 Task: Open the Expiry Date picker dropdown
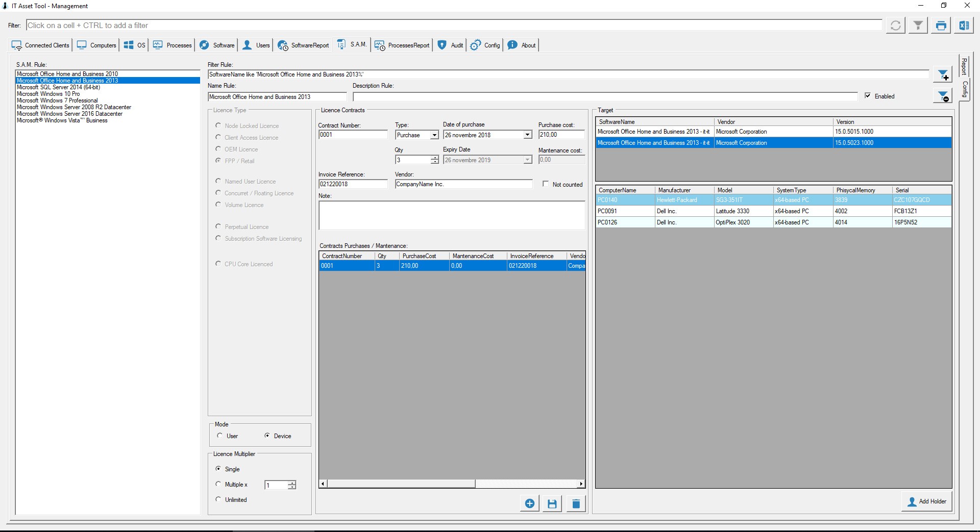tap(527, 160)
